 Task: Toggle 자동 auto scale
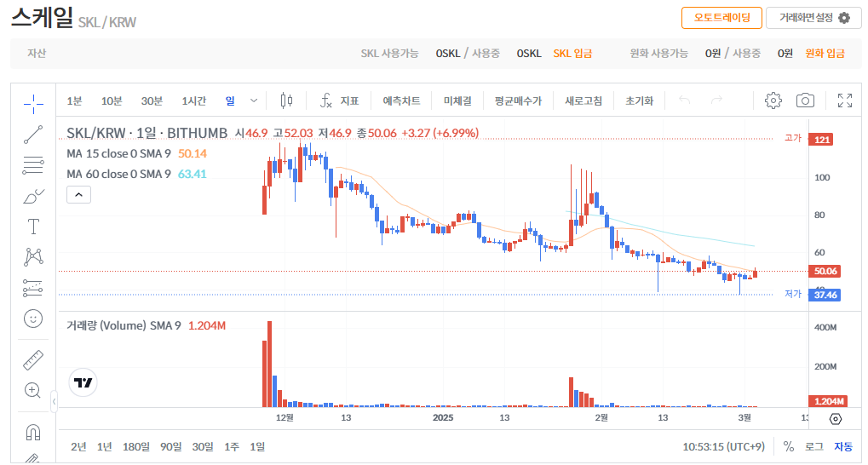tap(843, 447)
